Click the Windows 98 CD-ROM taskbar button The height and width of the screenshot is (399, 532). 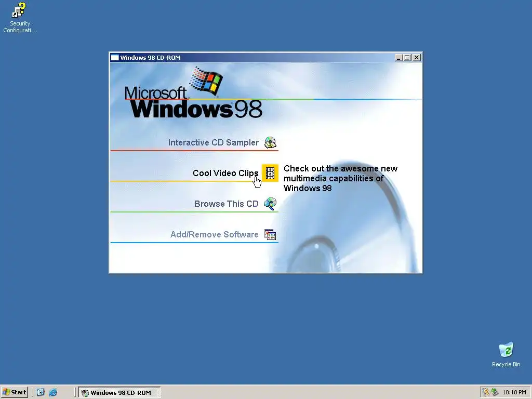click(x=119, y=393)
